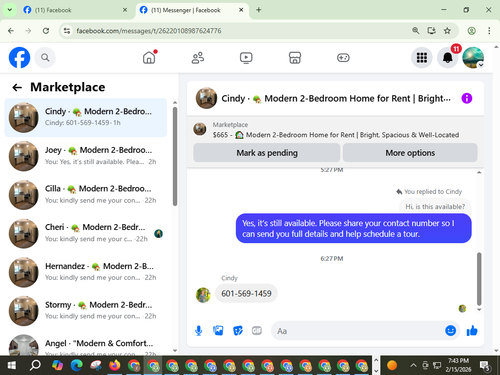The image size is (500, 375).
Task: Select the Joey conversation in the list
Action: [x=86, y=156]
